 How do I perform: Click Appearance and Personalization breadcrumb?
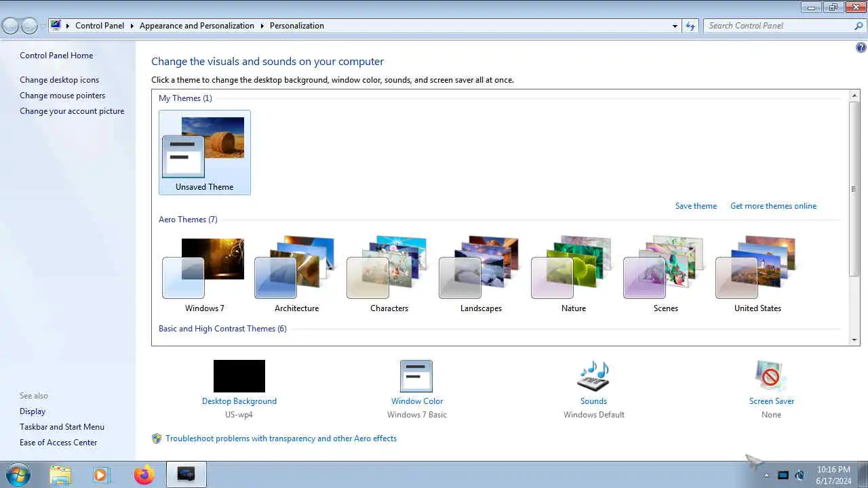197,26
